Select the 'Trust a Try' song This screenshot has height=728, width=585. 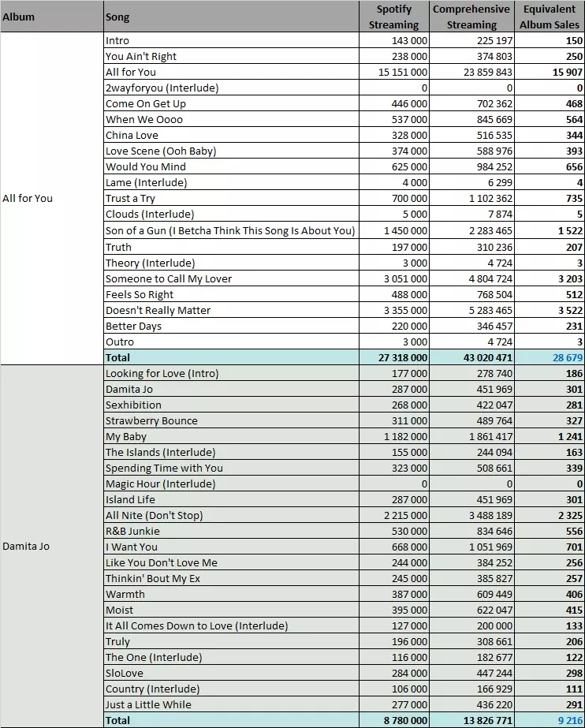pos(231,198)
